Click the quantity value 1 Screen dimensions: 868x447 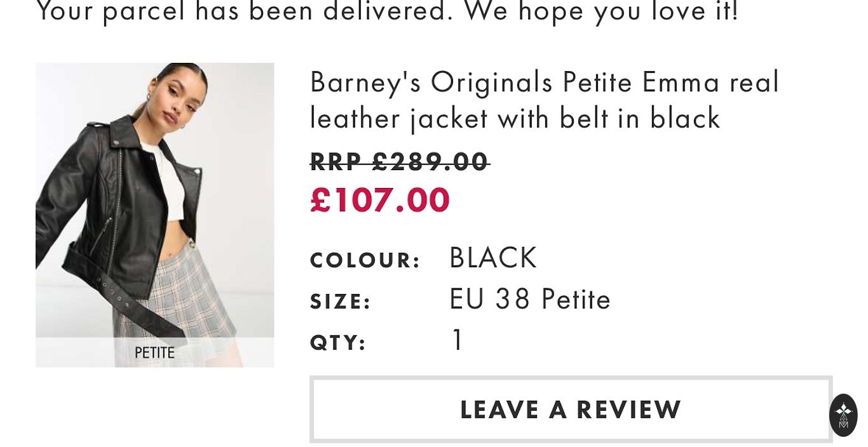(x=457, y=340)
